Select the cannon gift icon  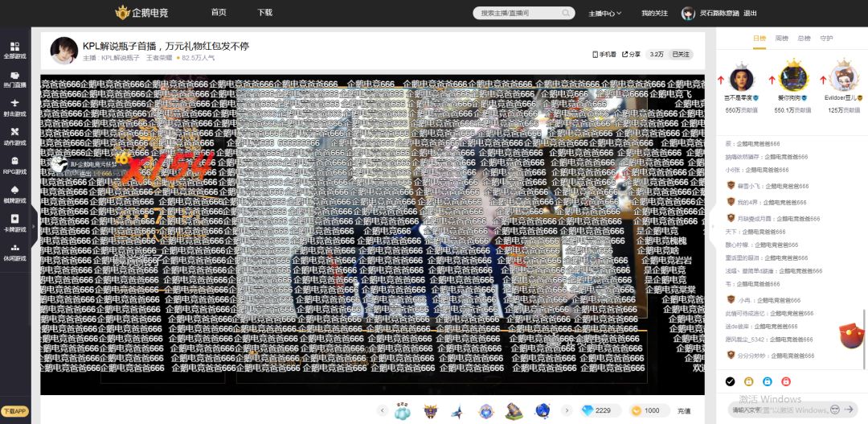pos(514,410)
